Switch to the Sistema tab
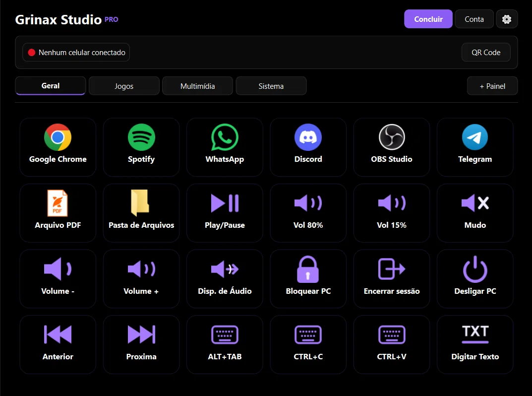The height and width of the screenshot is (396, 532). coord(271,86)
